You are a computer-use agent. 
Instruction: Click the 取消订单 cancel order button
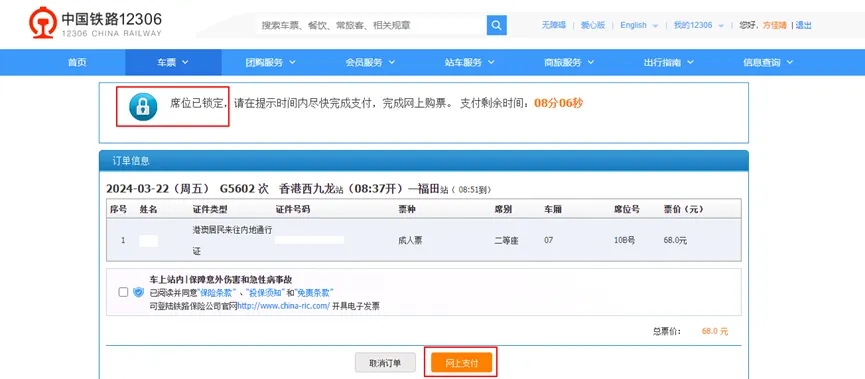point(385,363)
